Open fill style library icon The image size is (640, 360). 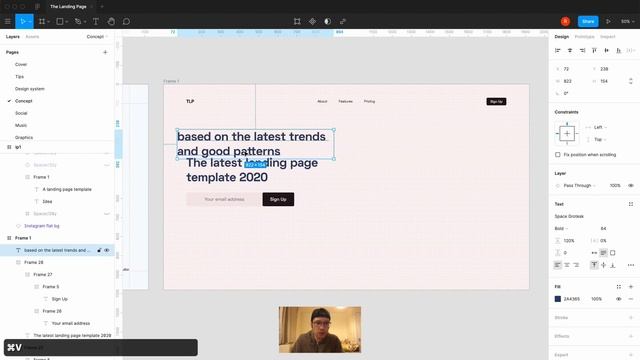click(x=619, y=287)
